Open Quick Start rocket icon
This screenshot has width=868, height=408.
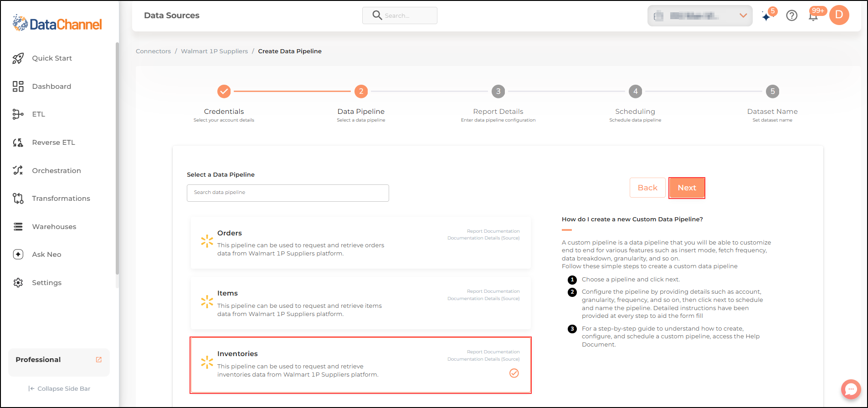[18, 58]
